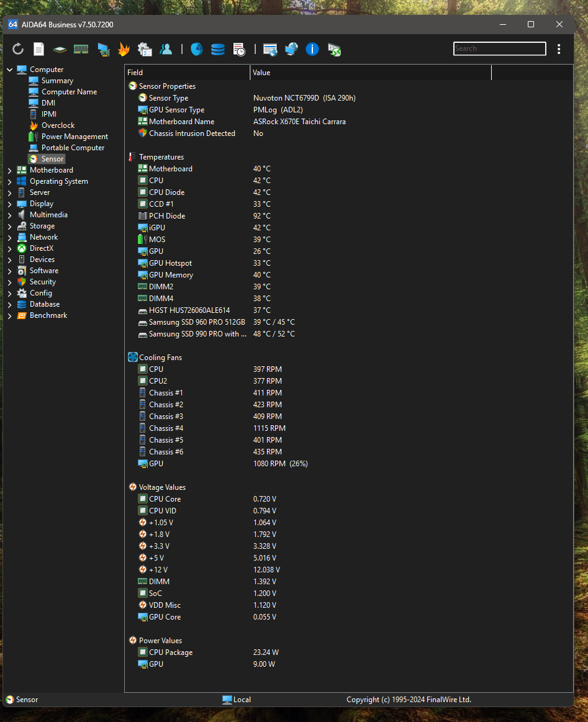Click the monitor and graphics card toolbar icon
Viewport: 588px width, 722px height.
pyautogui.click(x=103, y=49)
